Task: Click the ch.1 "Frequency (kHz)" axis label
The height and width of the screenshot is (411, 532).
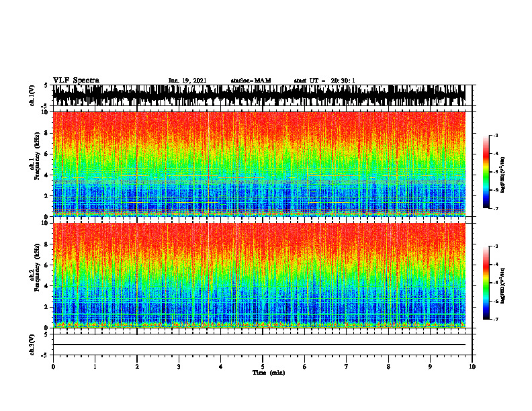Action: (37, 157)
